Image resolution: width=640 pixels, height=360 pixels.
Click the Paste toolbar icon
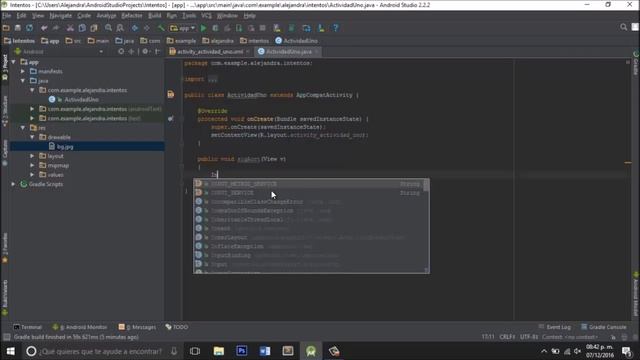[94, 28]
